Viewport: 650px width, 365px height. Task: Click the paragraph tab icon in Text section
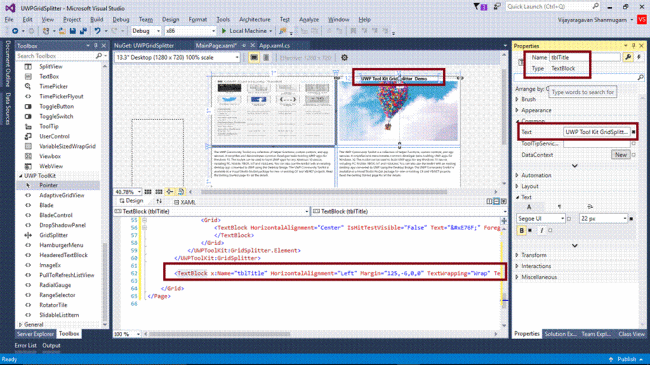point(559,207)
